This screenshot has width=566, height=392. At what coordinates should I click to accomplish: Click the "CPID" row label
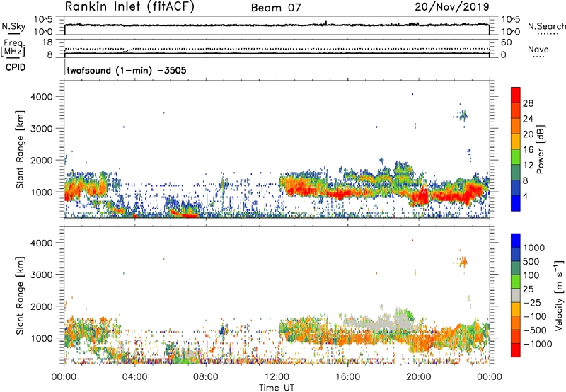(16, 67)
